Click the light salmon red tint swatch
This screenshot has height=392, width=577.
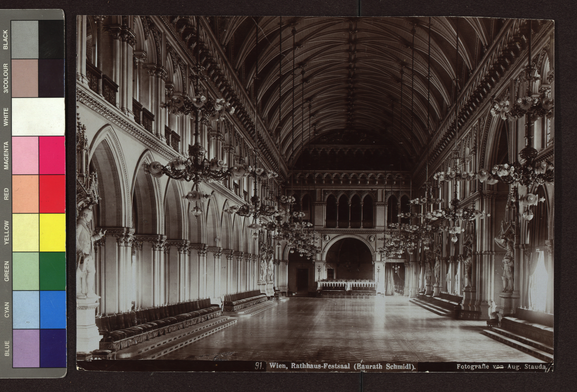click(26, 194)
